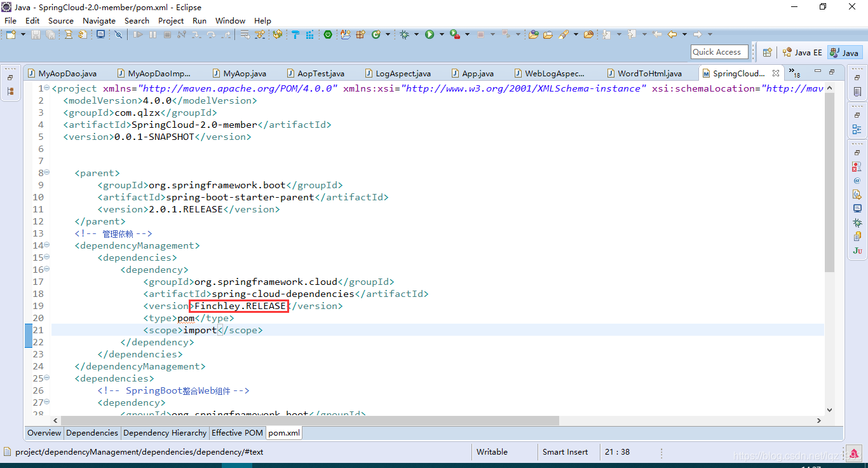Open the Window menu
This screenshot has height=468, width=868.
(x=230, y=20)
